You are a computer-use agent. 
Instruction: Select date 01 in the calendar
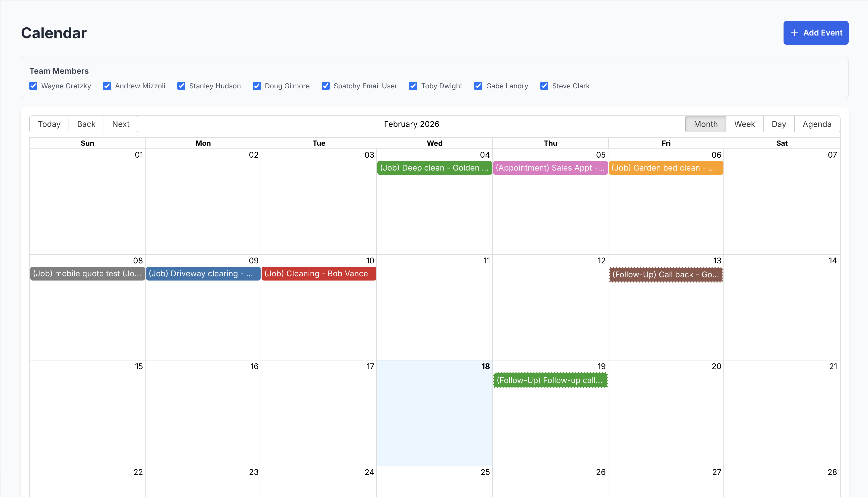(139, 155)
